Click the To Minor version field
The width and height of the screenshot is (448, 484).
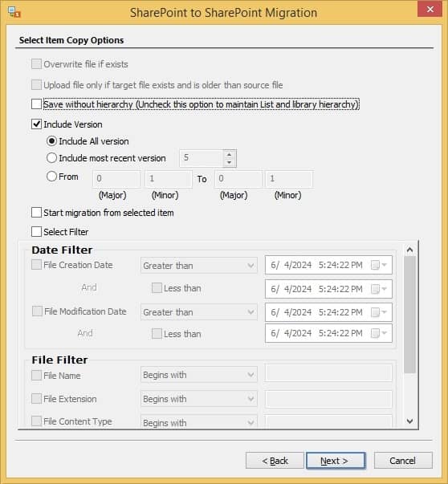pos(289,179)
